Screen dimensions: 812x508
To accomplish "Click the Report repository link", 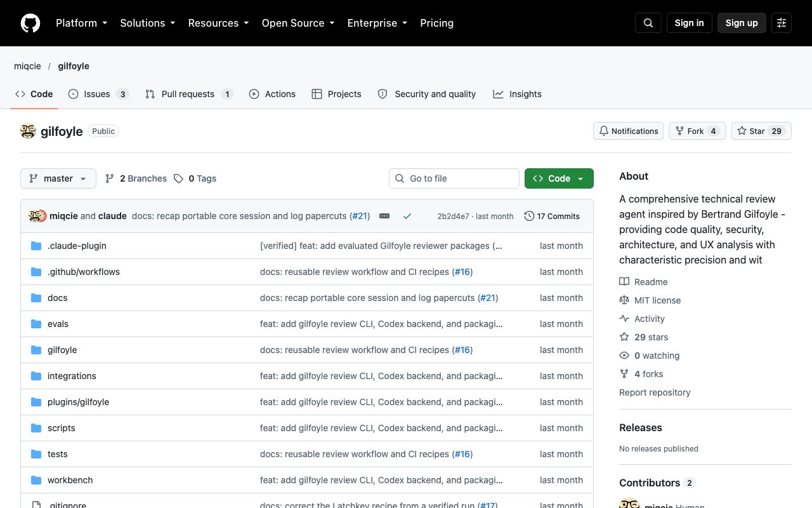I will (x=655, y=392).
